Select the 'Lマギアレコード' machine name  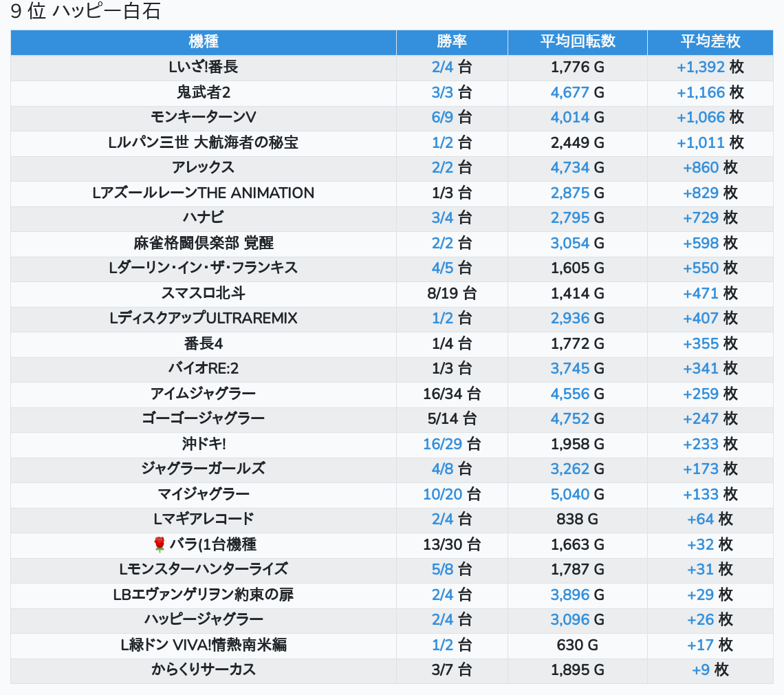click(204, 520)
